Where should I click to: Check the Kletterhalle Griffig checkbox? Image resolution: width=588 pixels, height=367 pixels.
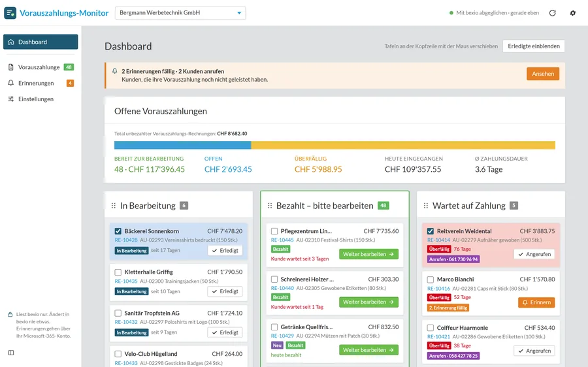(118, 272)
